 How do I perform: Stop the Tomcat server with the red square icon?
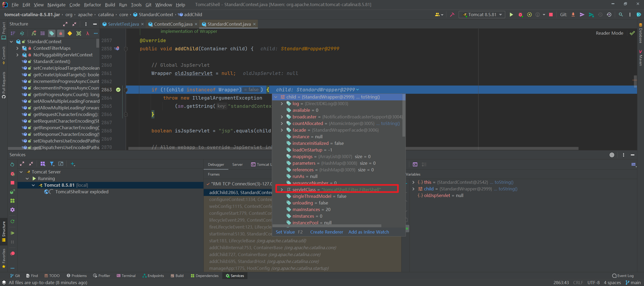pos(551,15)
